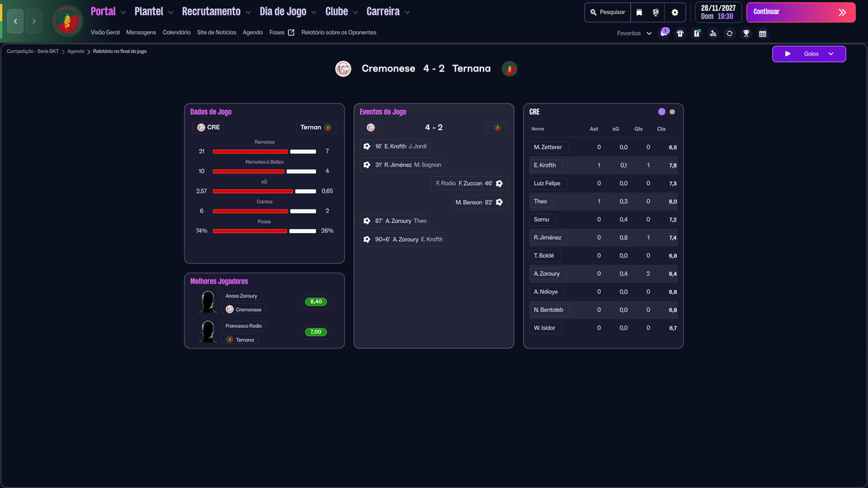Screen dimensions: 868x488
Task: Click the circular refresh transfers icon
Action: [730, 33]
